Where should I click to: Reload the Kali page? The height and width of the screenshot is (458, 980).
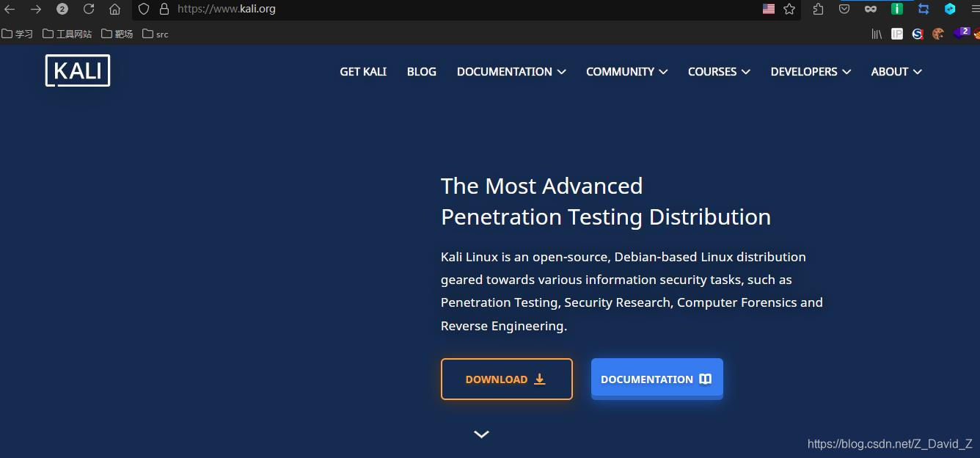(89, 9)
